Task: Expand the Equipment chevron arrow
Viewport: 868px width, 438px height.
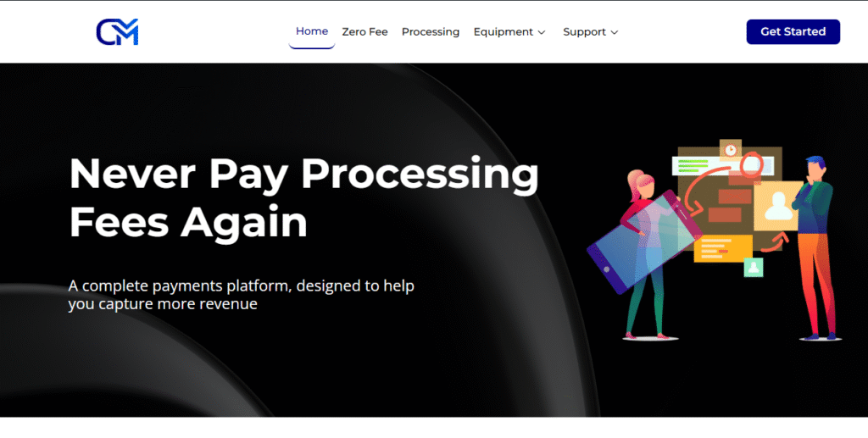Action: [x=542, y=33]
